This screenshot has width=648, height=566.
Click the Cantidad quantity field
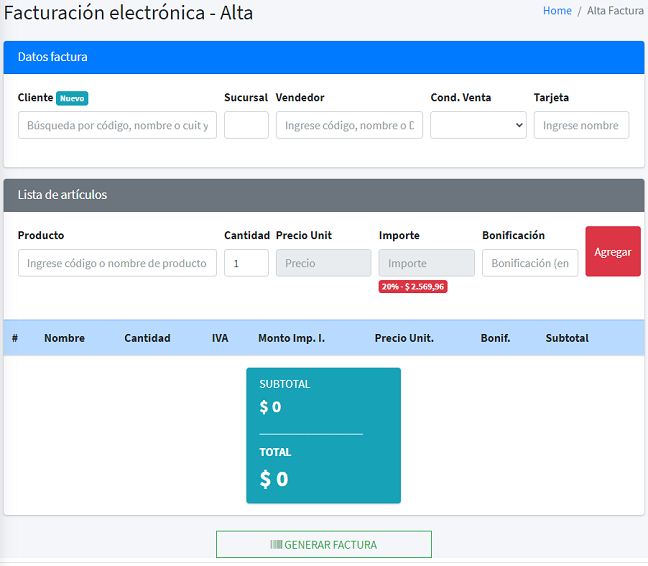point(246,263)
